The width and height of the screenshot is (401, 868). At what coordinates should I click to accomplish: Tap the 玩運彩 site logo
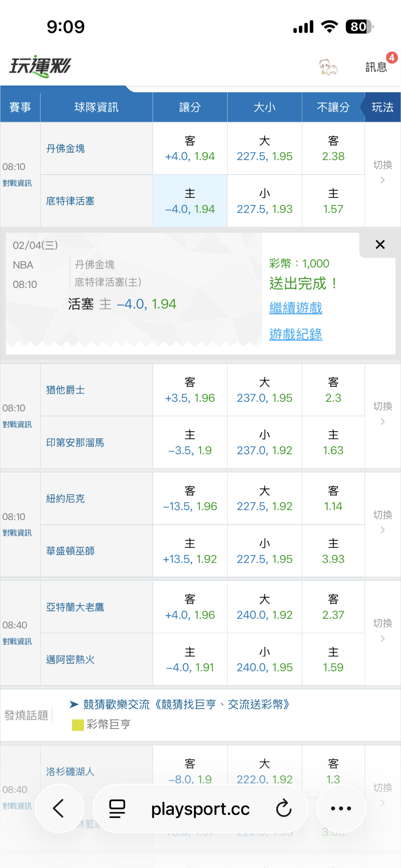click(x=40, y=66)
